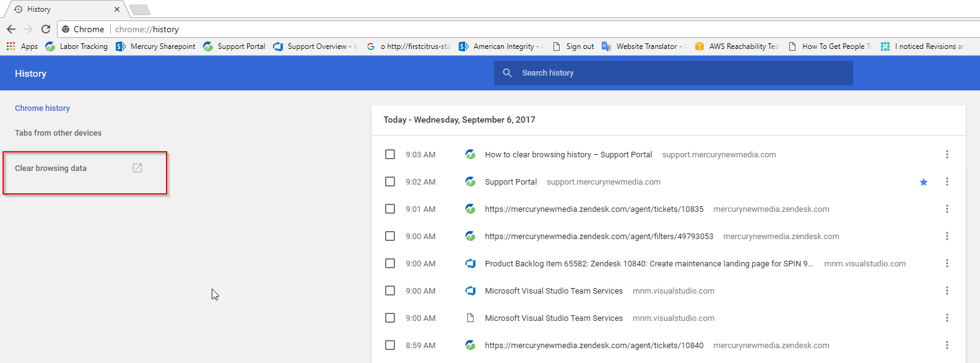Click the search magnifier icon in history
The image size is (980, 363).
pyautogui.click(x=508, y=73)
